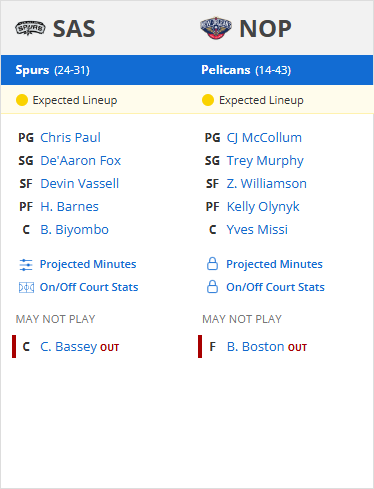This screenshot has width=374, height=489.
Task: View injured player C. Bassey
Action: point(68,347)
